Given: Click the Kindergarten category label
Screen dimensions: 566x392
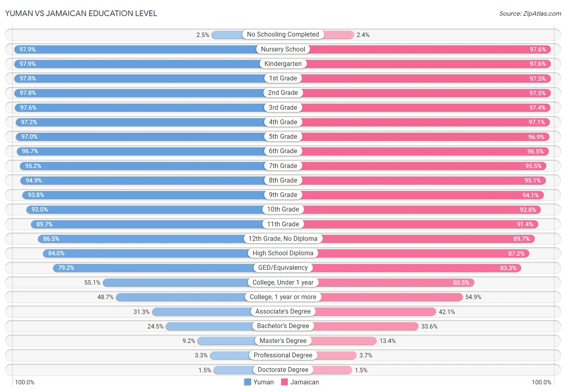Looking at the screenshot, I should point(283,64).
